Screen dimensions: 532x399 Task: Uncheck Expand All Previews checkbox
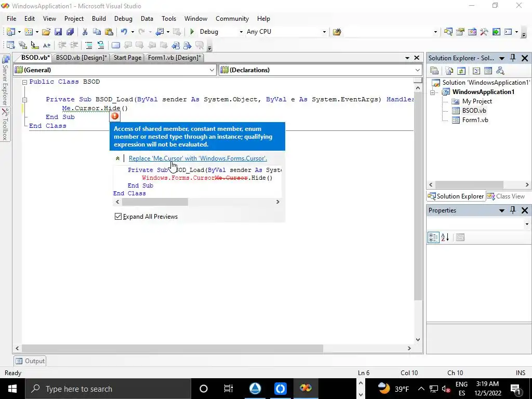[x=118, y=217]
